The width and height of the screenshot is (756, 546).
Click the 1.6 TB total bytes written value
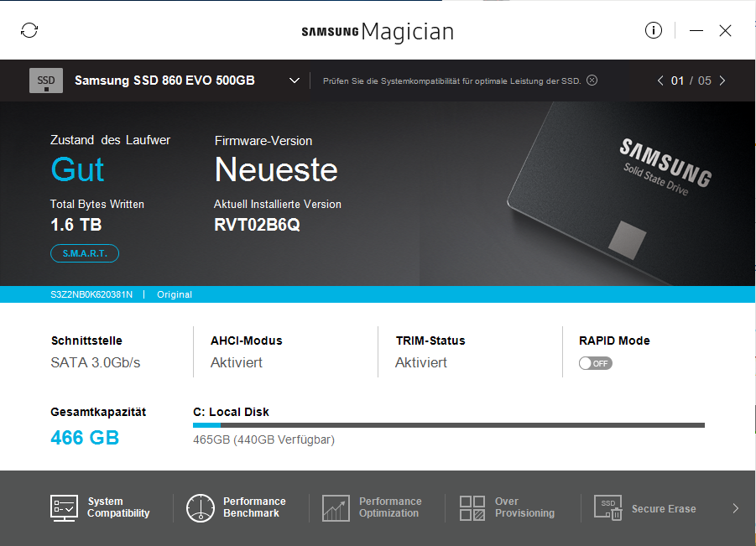(x=76, y=225)
